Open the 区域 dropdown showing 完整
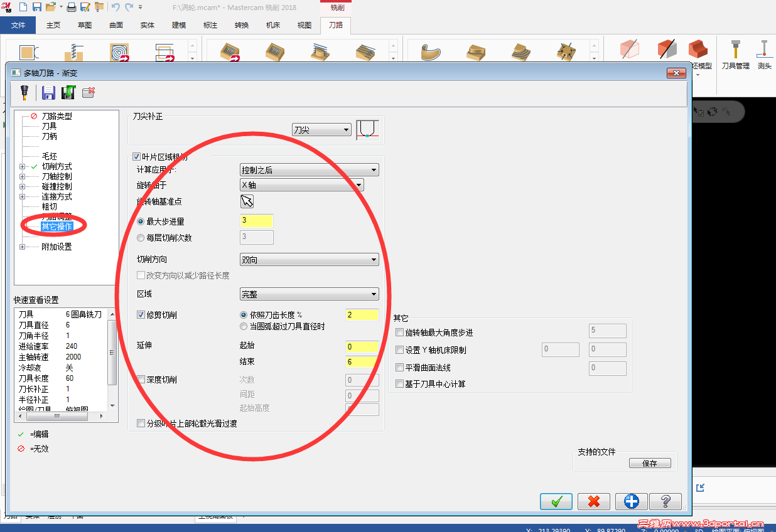 [x=310, y=294]
